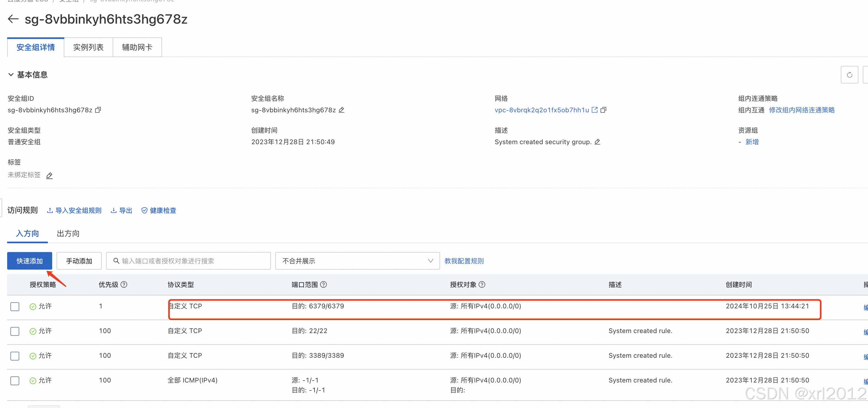This screenshot has width=868, height=408.
Task: Edit the unbound tags pencil icon
Action: [49, 175]
